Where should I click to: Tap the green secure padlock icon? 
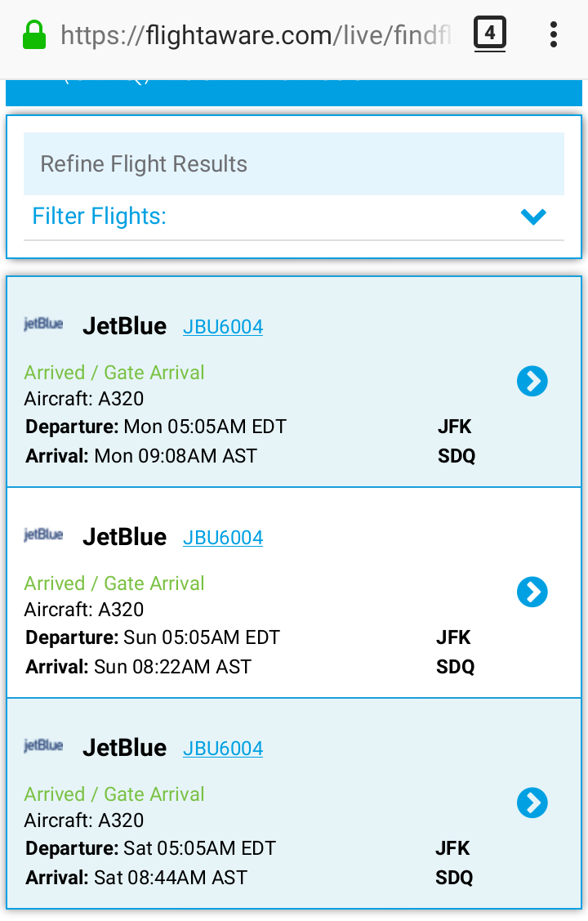point(34,35)
